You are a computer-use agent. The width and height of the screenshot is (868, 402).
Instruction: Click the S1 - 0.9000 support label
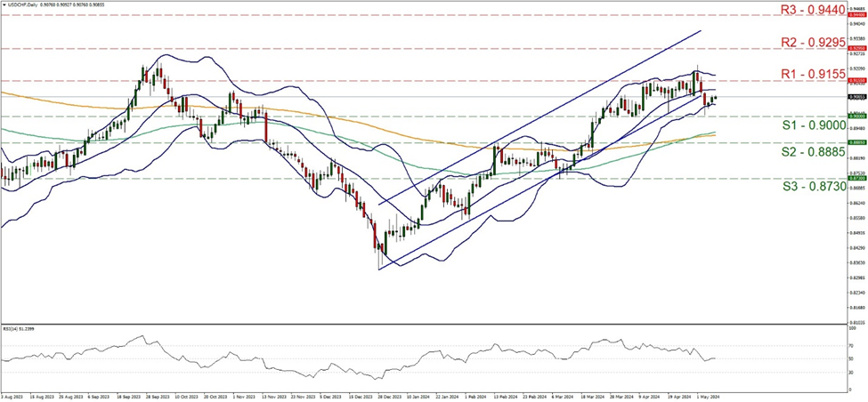815,125
